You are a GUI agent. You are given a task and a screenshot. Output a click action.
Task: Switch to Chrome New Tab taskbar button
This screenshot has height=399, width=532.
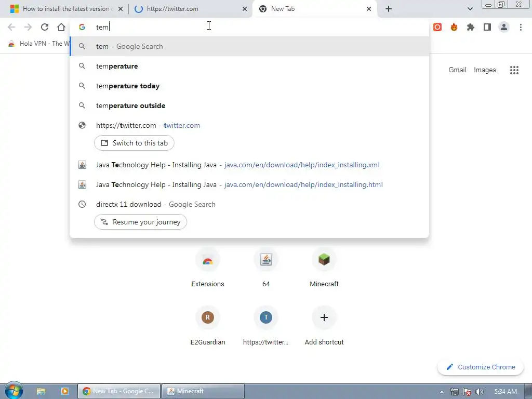(x=119, y=391)
